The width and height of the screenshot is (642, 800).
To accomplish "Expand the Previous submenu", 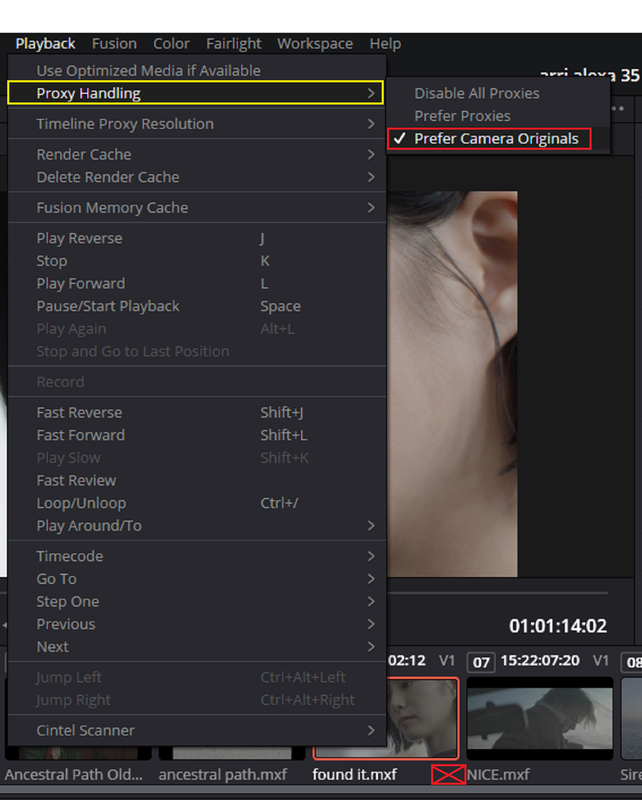I will coord(197,624).
